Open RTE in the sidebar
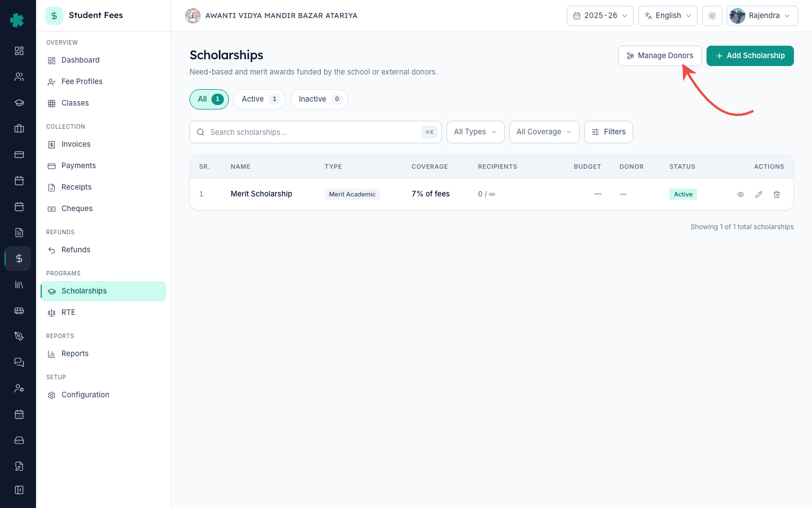Viewport: 812px width, 508px height. [103, 313]
